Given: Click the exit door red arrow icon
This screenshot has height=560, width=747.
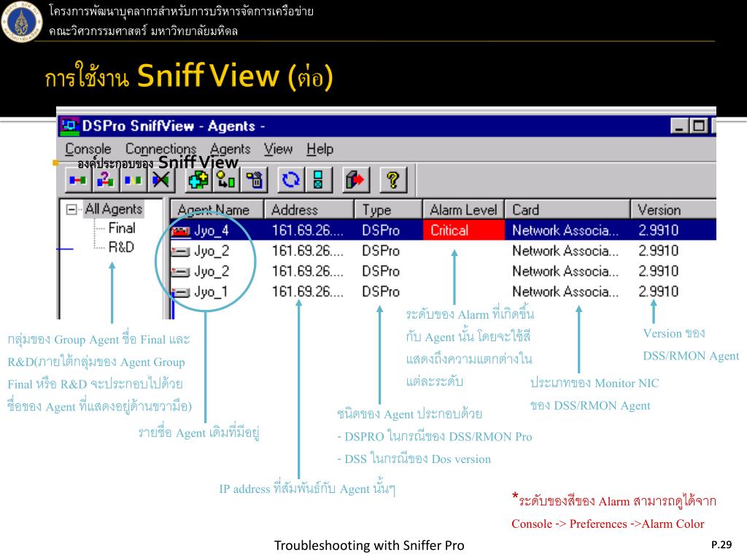Looking at the screenshot, I should 355,180.
